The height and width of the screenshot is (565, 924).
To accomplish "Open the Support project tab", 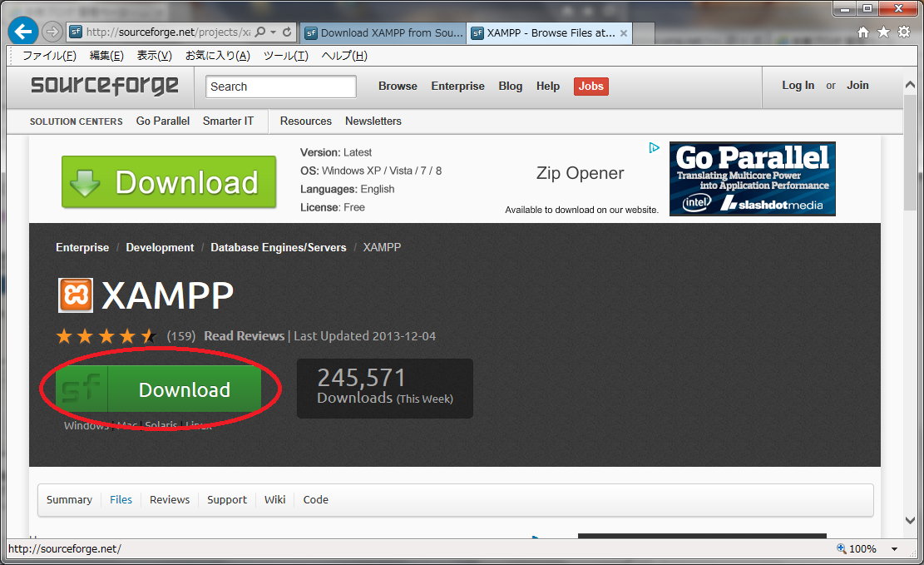I will pyautogui.click(x=227, y=499).
